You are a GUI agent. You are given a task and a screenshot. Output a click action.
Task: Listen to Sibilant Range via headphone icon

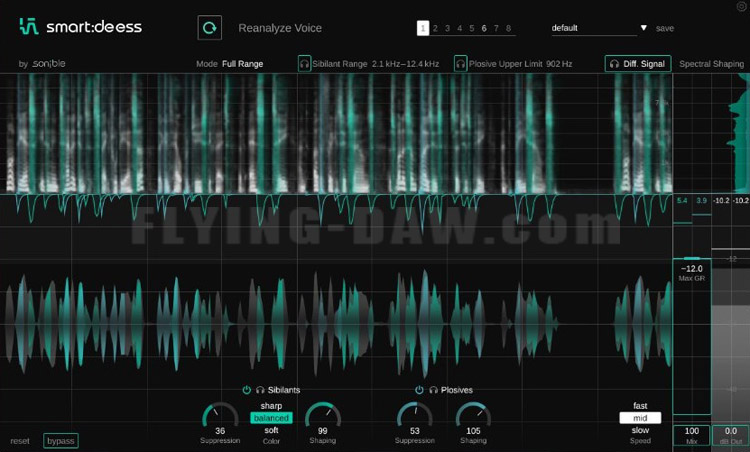pos(304,64)
